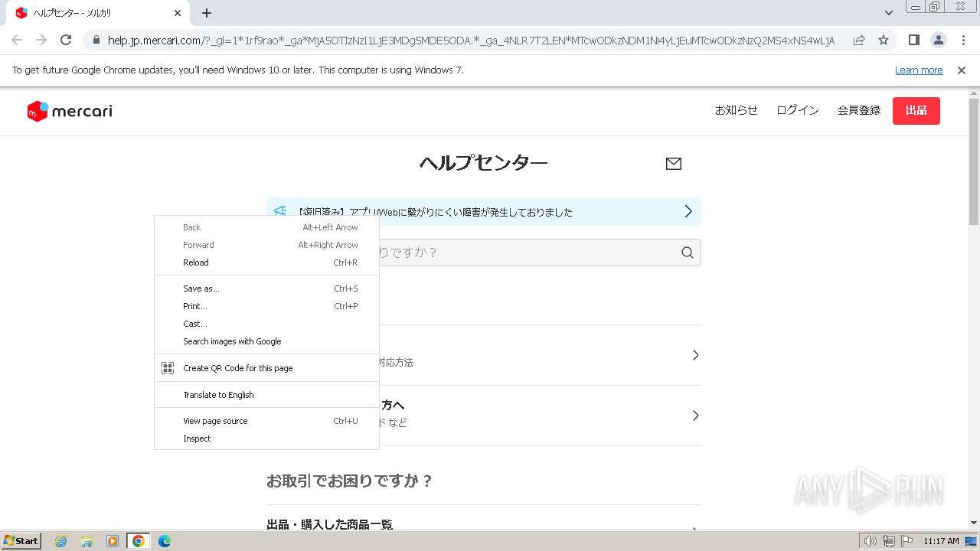
Task: Click the action center flag icon
Action: [x=907, y=541]
